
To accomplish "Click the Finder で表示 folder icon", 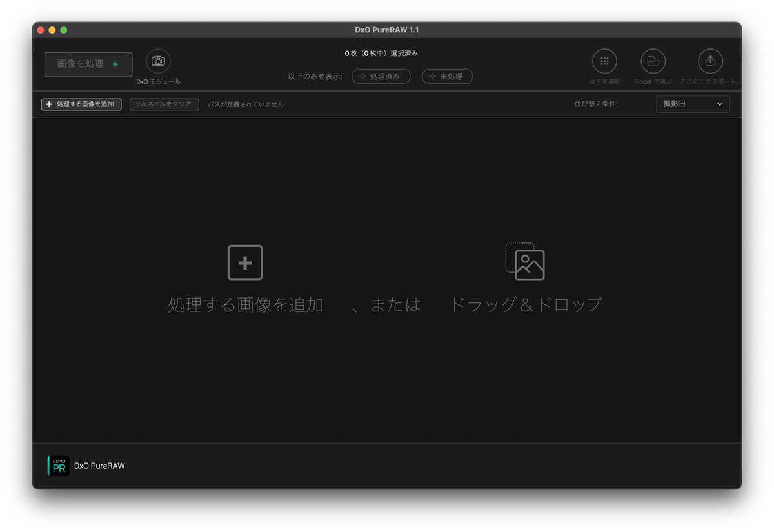I will 653,61.
